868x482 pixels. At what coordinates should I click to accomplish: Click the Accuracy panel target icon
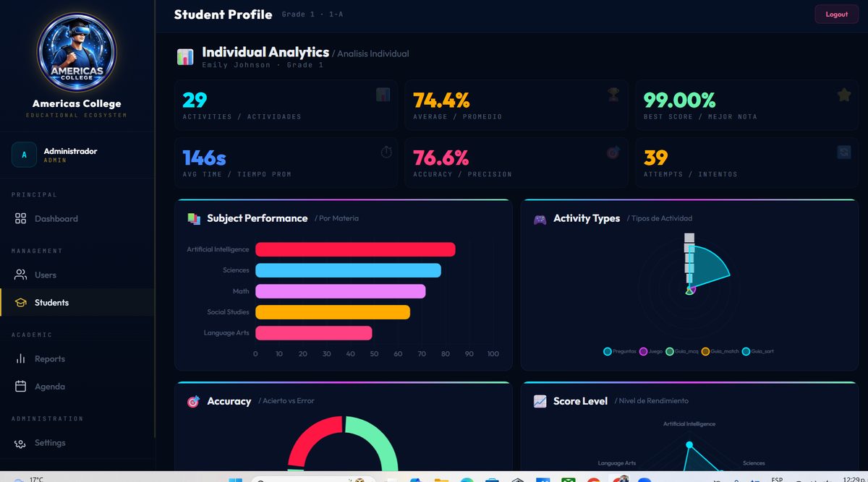(x=193, y=402)
